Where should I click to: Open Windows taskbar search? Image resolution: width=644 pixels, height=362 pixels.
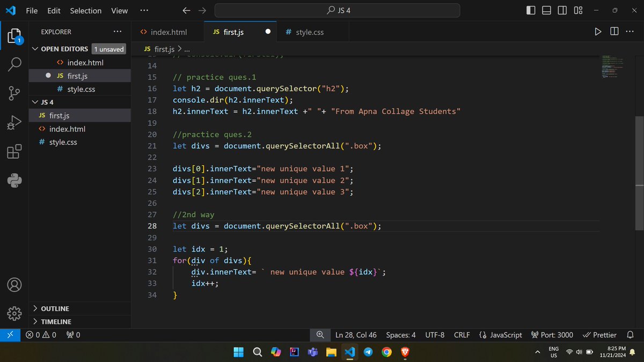[x=257, y=352]
